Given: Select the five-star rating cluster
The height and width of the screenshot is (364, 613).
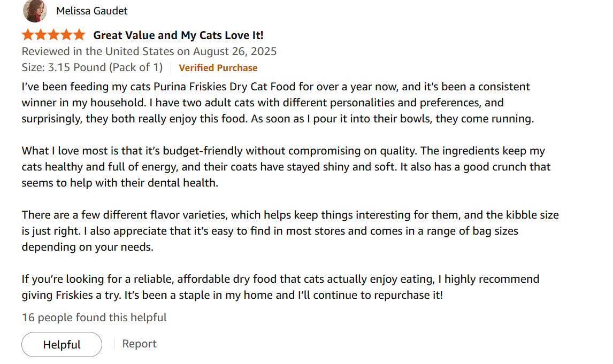Looking at the screenshot, I should pos(53,34).
